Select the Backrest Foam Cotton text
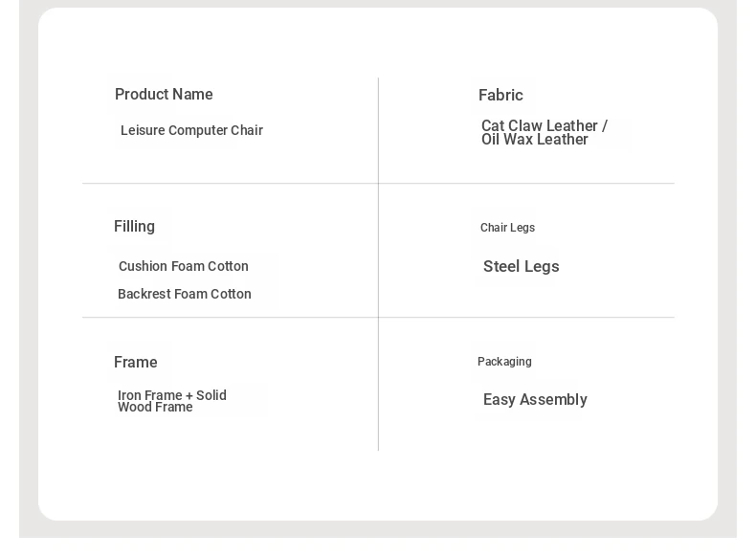This screenshot has width=756, height=556. coord(184,294)
